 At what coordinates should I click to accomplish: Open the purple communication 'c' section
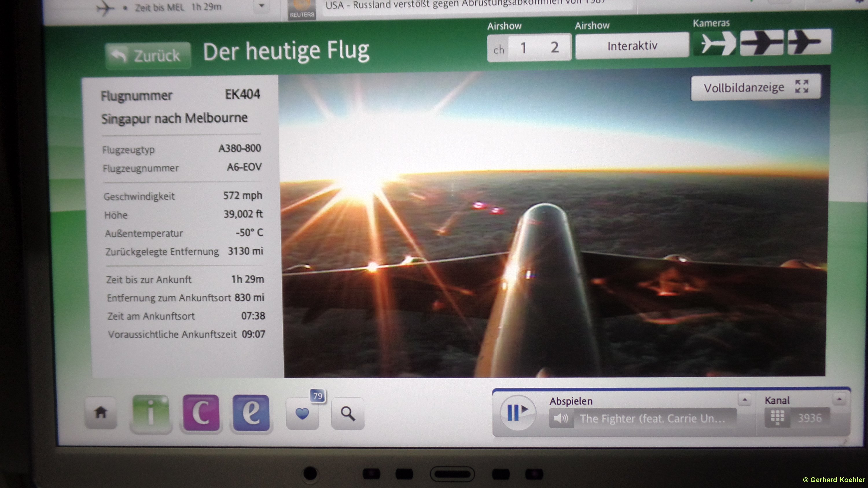coord(201,413)
